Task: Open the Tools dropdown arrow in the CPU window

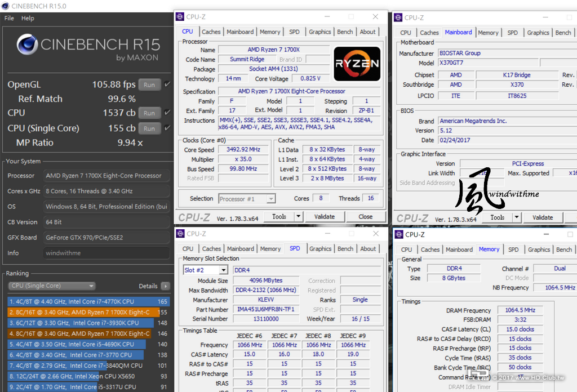Action: (296, 217)
